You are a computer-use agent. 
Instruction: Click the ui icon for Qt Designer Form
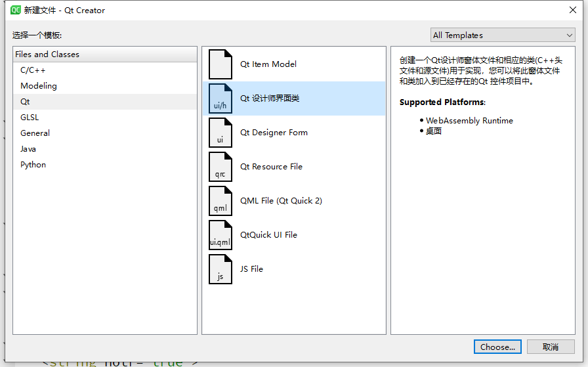pyautogui.click(x=220, y=133)
